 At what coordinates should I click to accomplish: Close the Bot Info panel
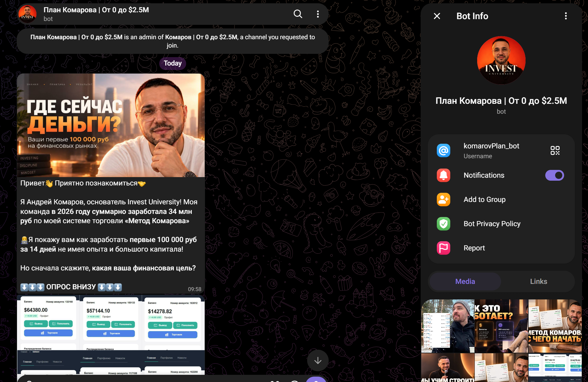pyautogui.click(x=437, y=16)
